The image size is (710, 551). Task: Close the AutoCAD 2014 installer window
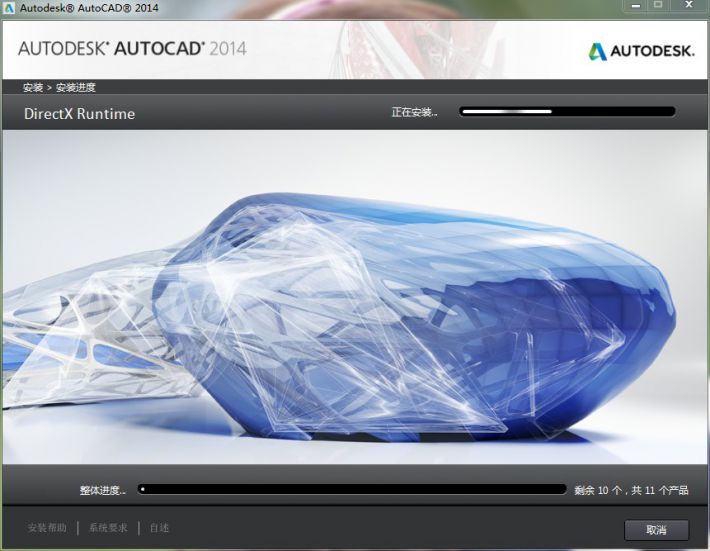689,5
